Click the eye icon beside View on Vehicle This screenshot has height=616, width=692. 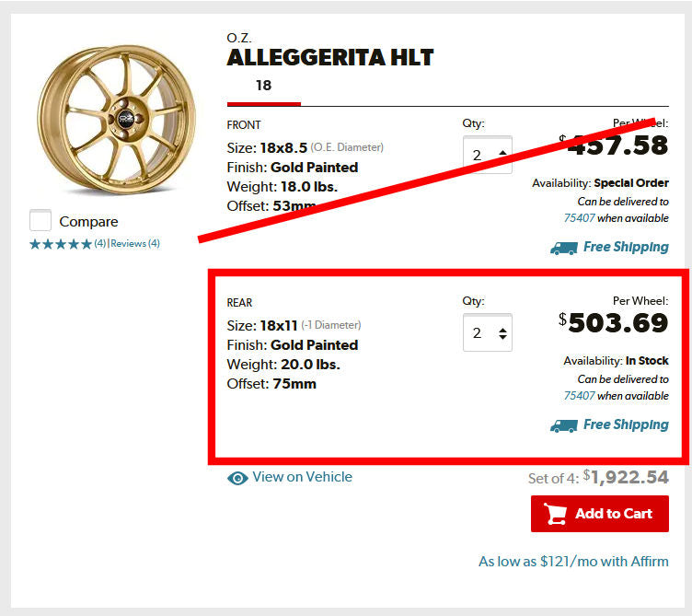tap(237, 478)
